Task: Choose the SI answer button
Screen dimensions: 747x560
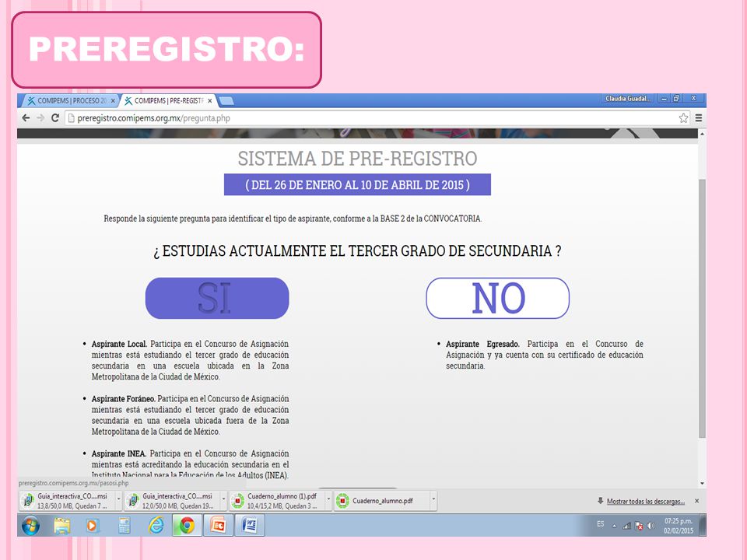Action: pos(217,298)
